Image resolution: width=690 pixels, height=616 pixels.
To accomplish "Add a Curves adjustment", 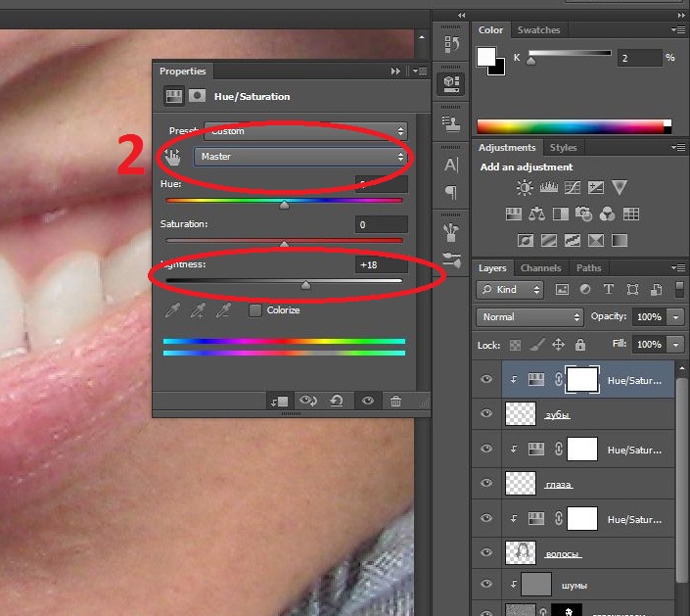I will point(573,188).
